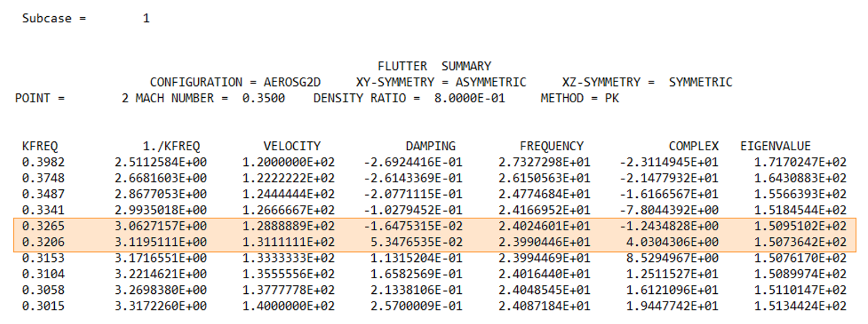The height and width of the screenshot is (324, 868).
Task: Click the EIGENVALUE column header
Action: coord(775,146)
